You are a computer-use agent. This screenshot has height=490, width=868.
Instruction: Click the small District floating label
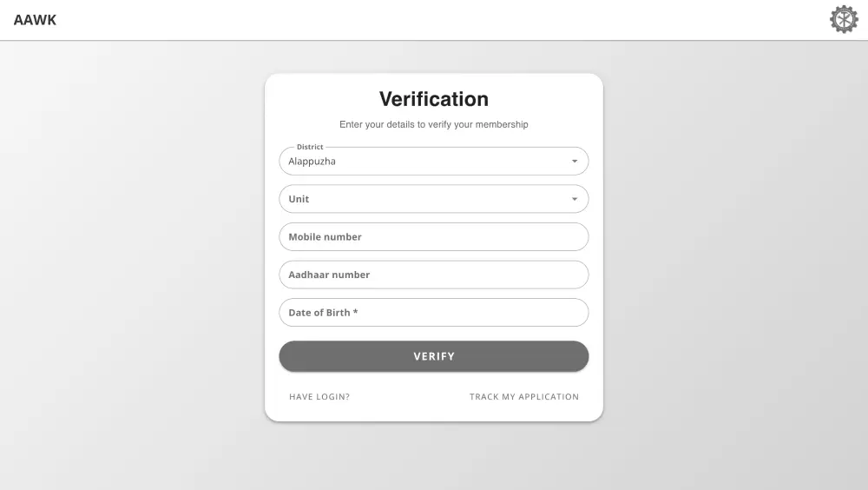[310, 147]
